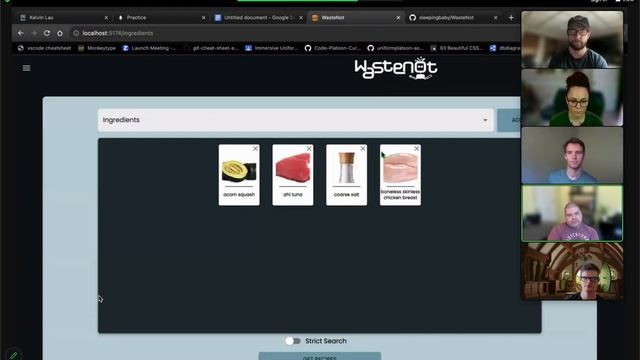Select the bearded man with cap video
The image size is (640, 360).
572,39
